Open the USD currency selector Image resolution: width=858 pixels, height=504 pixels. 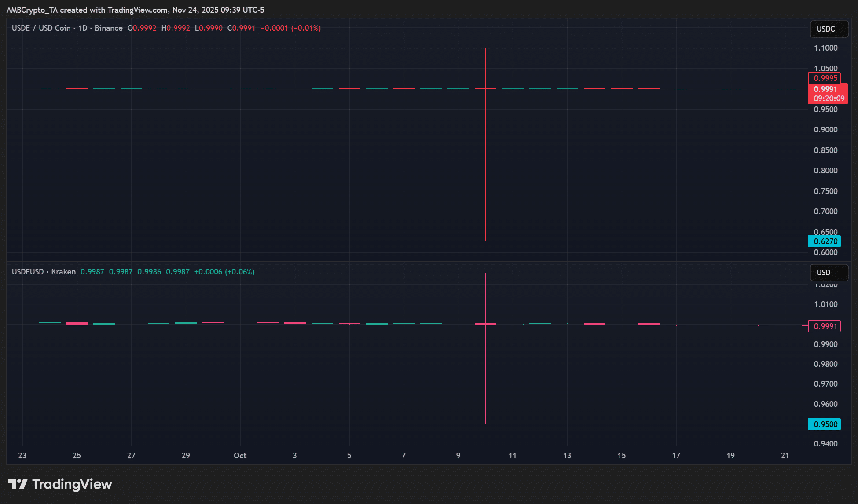tap(829, 273)
